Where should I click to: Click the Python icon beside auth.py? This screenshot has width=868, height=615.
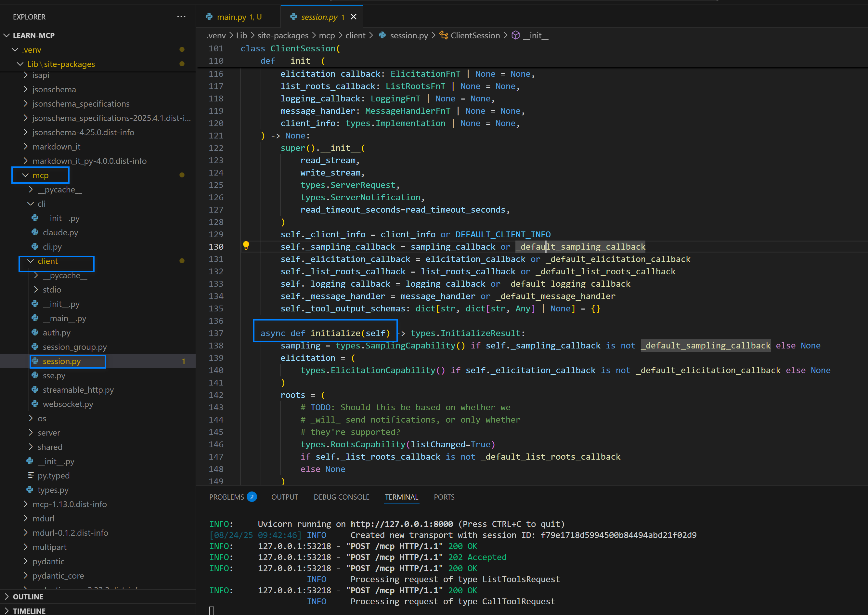point(35,333)
